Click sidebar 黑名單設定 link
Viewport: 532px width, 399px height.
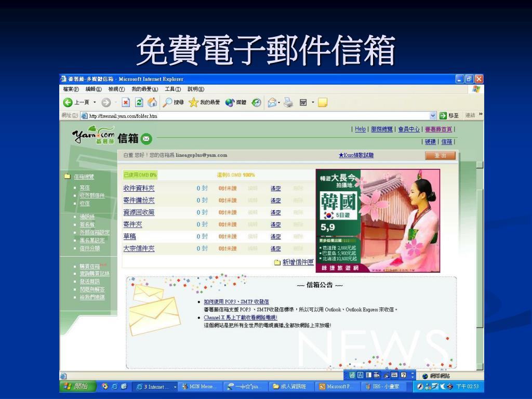click(92, 240)
